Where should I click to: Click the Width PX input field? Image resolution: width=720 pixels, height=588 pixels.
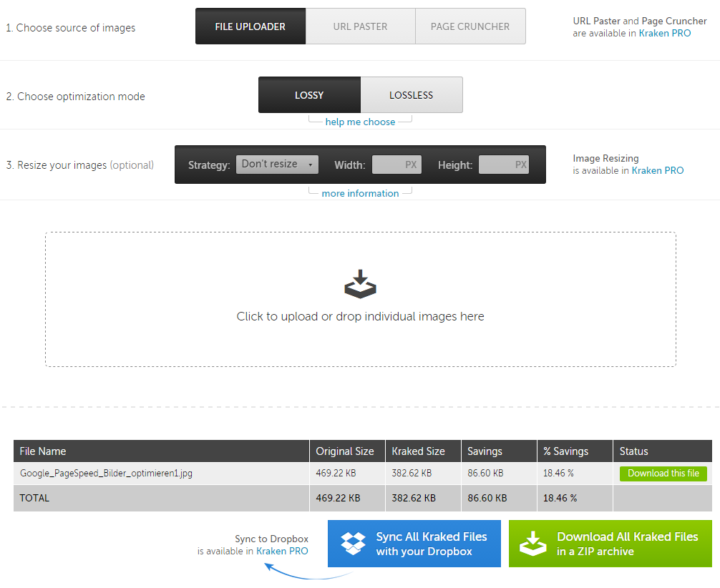397,165
